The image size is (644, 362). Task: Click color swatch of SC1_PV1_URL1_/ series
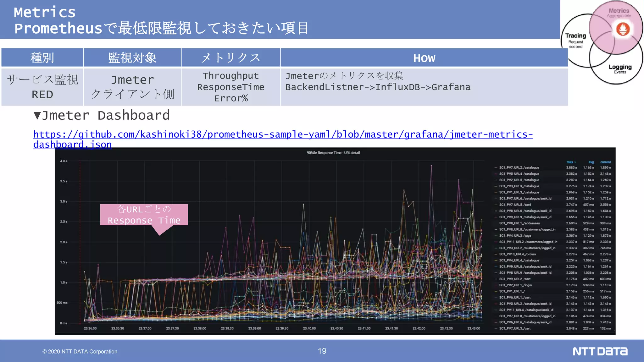[x=496, y=291]
